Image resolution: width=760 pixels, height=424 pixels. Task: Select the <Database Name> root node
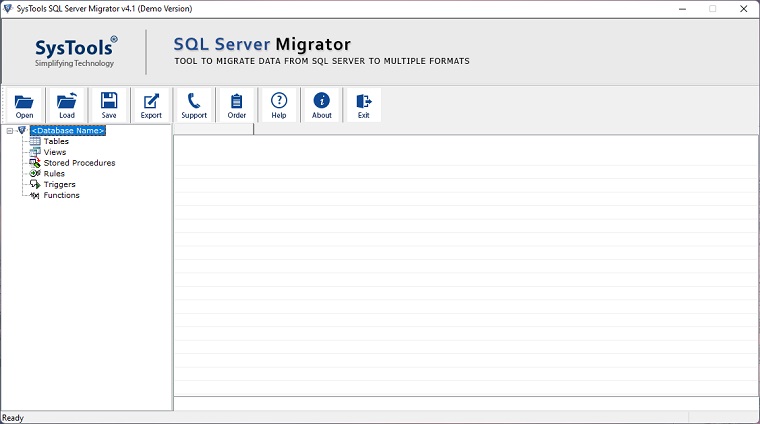pos(68,130)
